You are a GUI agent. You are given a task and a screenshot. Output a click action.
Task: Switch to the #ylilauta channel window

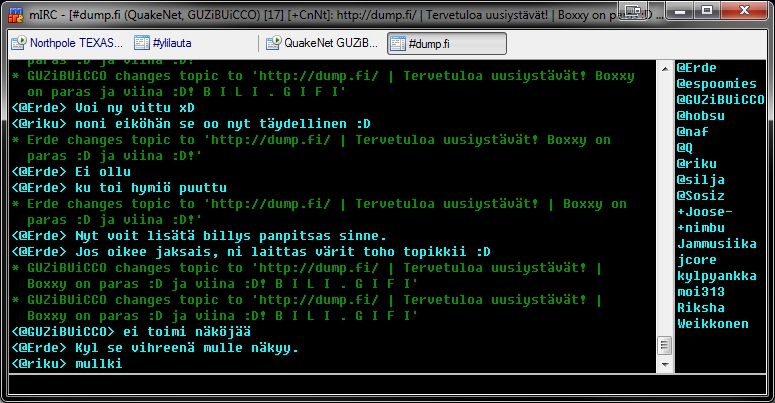pyautogui.click(x=167, y=44)
